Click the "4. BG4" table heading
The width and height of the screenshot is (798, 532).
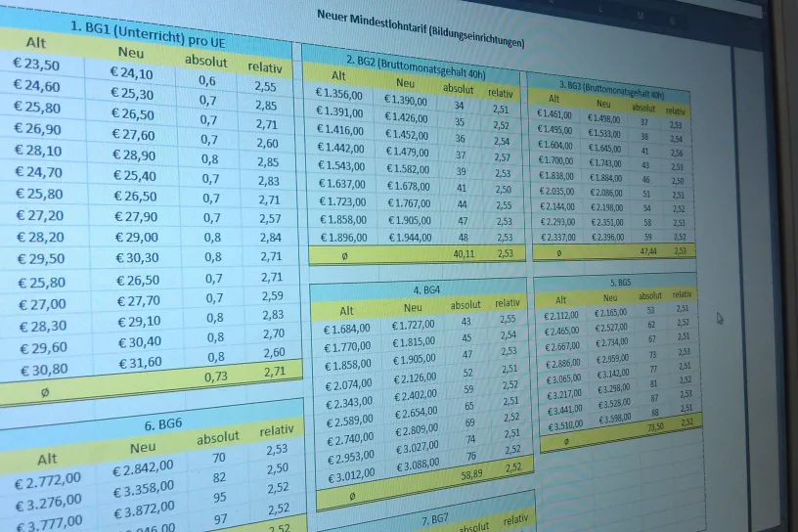pos(426,290)
